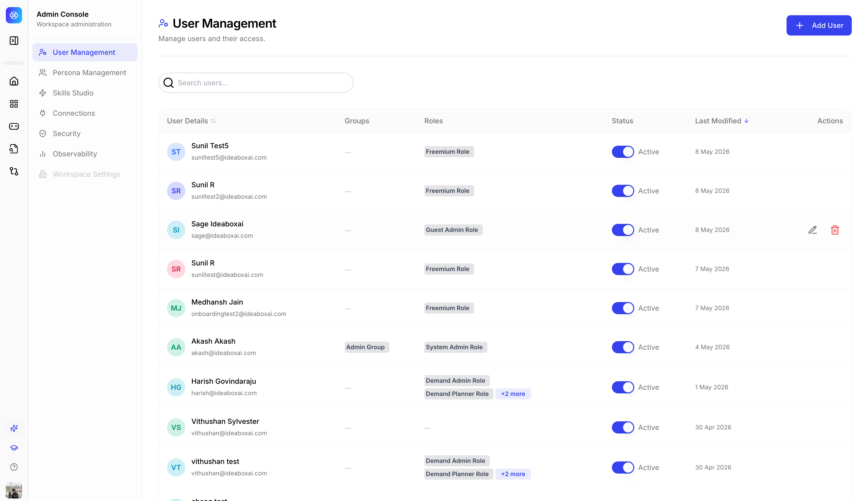Click the app logo icon at top left
Viewport: 868px width, 501px height.
pyautogui.click(x=14, y=15)
